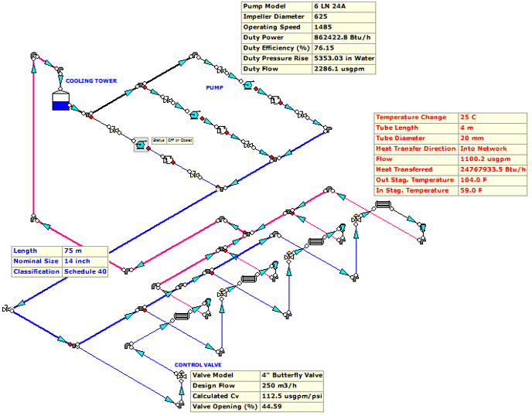The height and width of the screenshot is (416, 532).
Task: Select the Classification Schedule 40 cell
Action: 85,271
